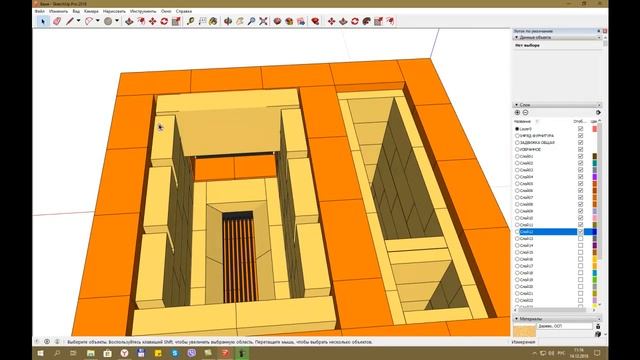Select the Circle shape tool

(108, 21)
